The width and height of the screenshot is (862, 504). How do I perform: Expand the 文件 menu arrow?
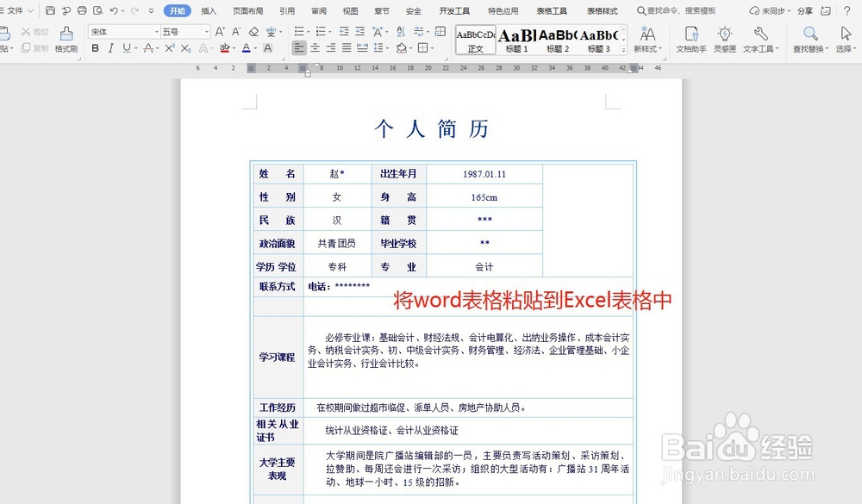pos(30,10)
